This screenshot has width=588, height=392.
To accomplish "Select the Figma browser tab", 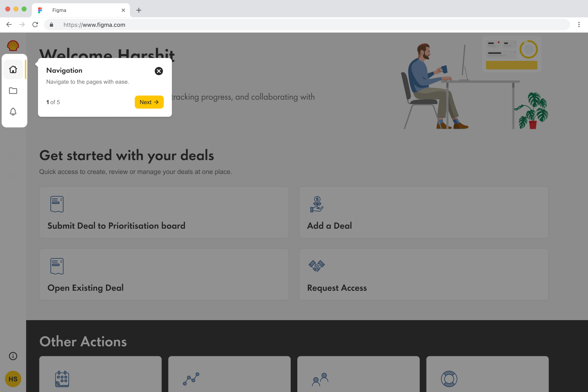I will [x=81, y=10].
